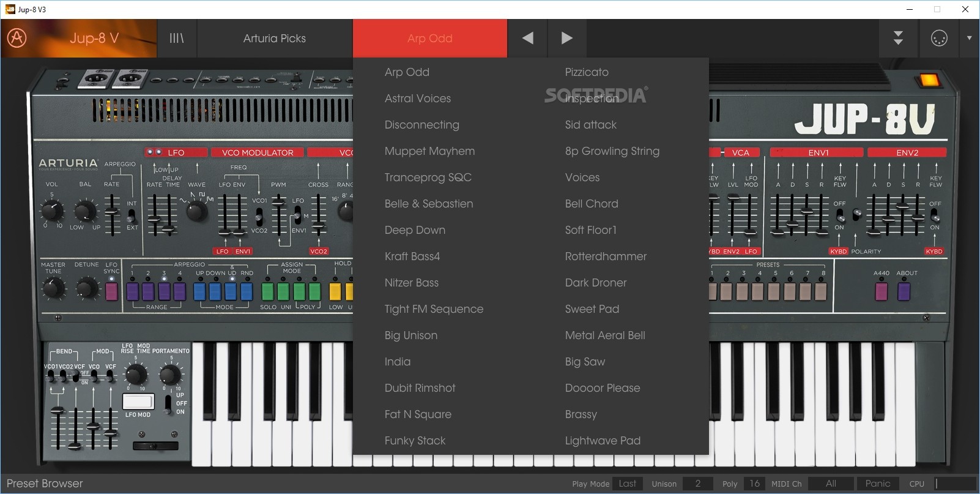This screenshot has width=980, height=494.
Task: Open the MIDI config dropdown arrow
Action: [x=969, y=38]
